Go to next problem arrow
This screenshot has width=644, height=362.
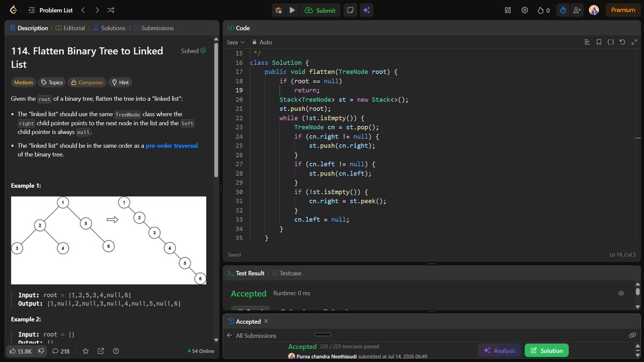(x=97, y=10)
